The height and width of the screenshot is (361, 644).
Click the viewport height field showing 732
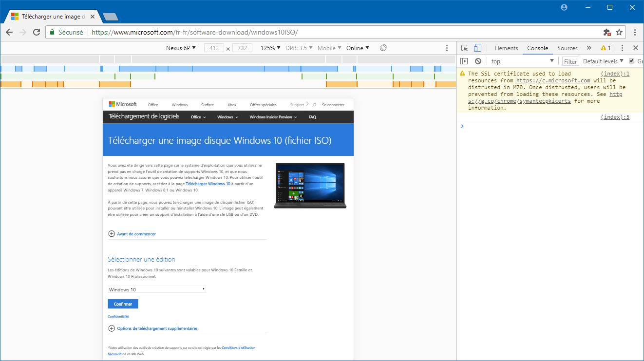[x=242, y=48]
